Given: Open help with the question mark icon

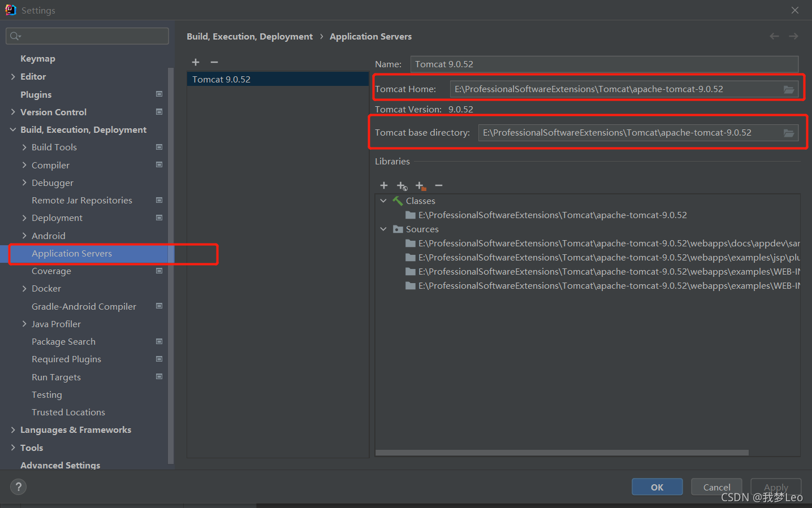Looking at the screenshot, I should click(19, 487).
